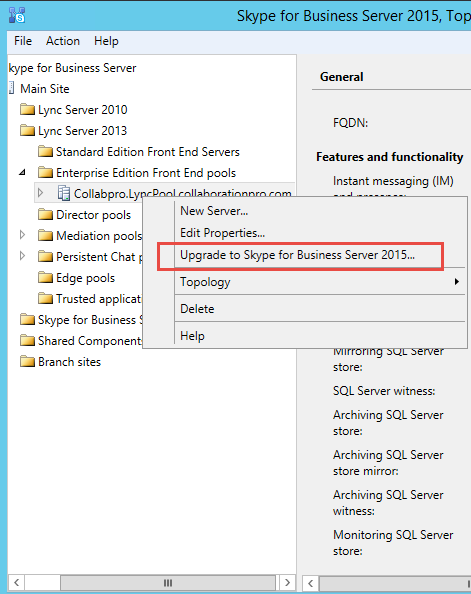Click the tree pane horizontal scrollbar thumb
This screenshot has height=594, width=471.
[x=168, y=582]
